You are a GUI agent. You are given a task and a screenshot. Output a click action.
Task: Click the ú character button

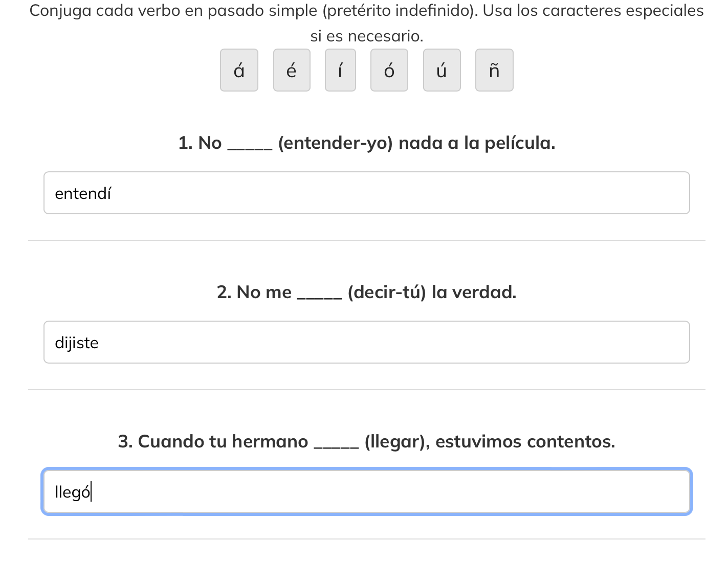(x=442, y=70)
